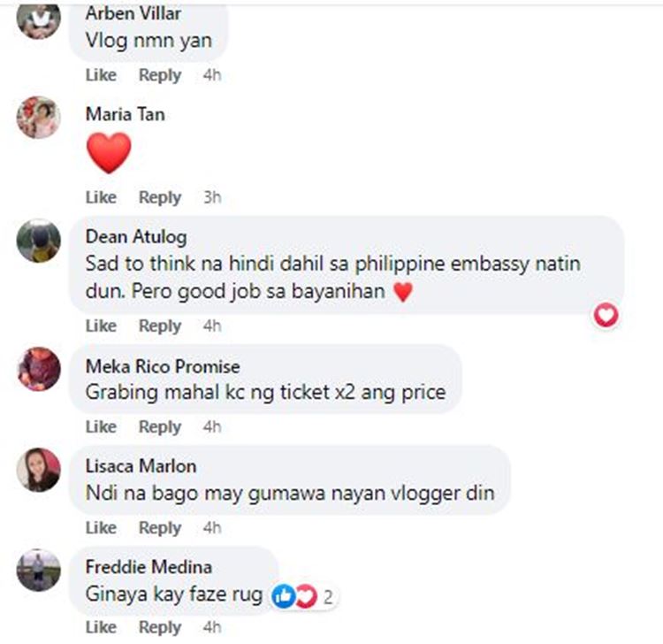Open Freddie Medina's profile avatar
The height and width of the screenshot is (644, 663).
coord(39,571)
